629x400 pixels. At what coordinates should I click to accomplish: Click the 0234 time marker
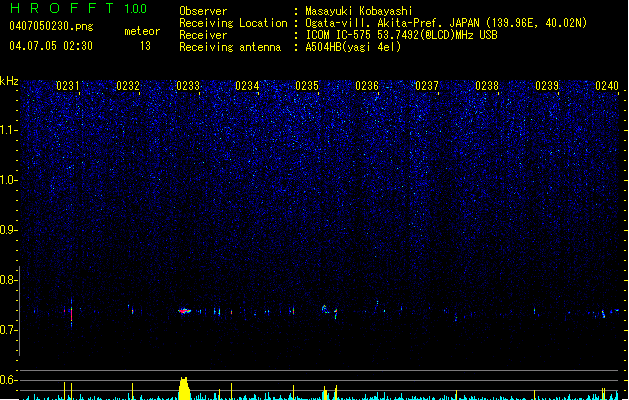click(247, 86)
